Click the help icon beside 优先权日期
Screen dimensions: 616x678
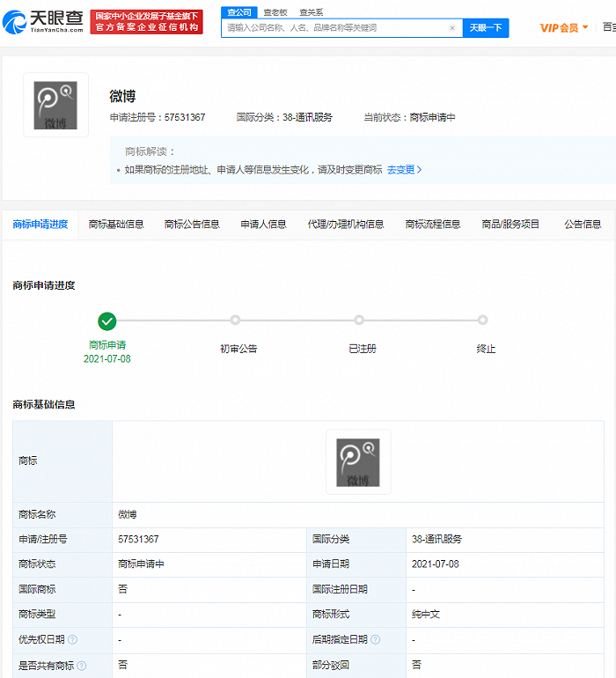(x=73, y=639)
